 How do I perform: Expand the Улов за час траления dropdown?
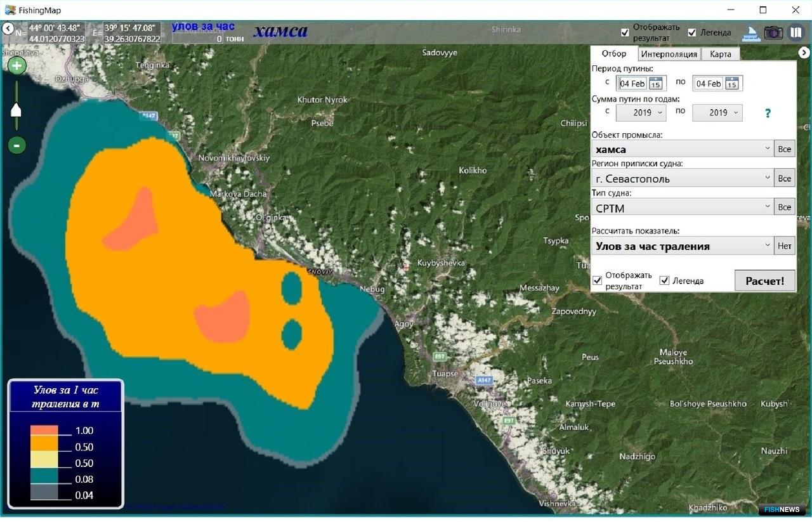[x=683, y=245]
